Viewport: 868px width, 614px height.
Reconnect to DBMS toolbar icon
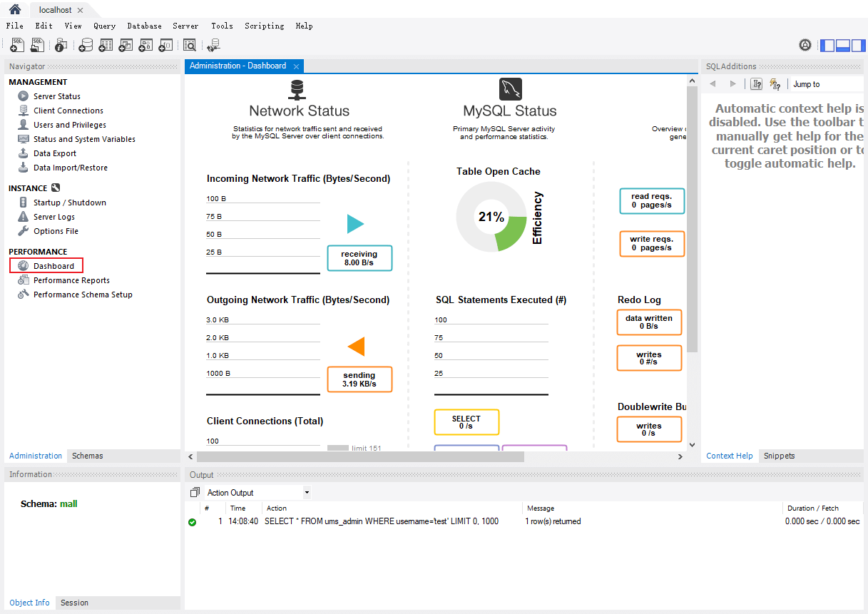click(x=213, y=45)
